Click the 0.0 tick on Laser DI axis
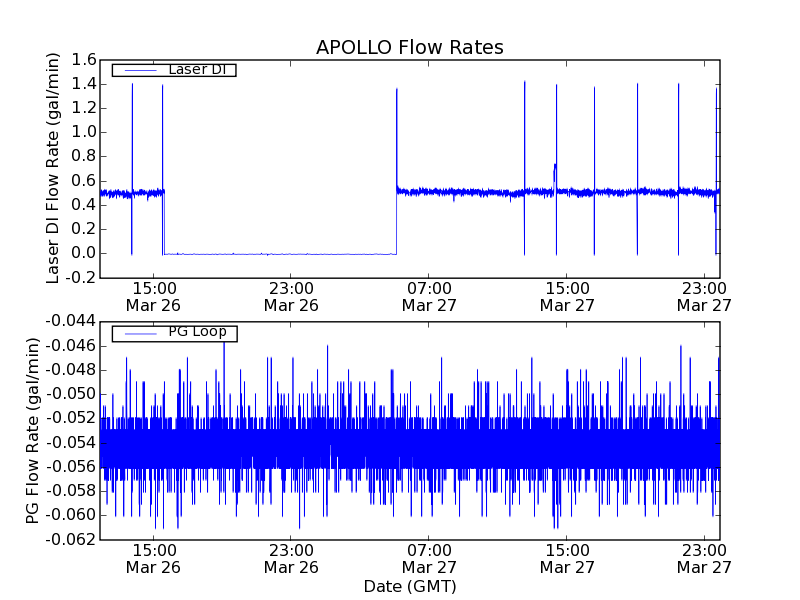The width and height of the screenshot is (800, 600). pyautogui.click(x=84, y=253)
